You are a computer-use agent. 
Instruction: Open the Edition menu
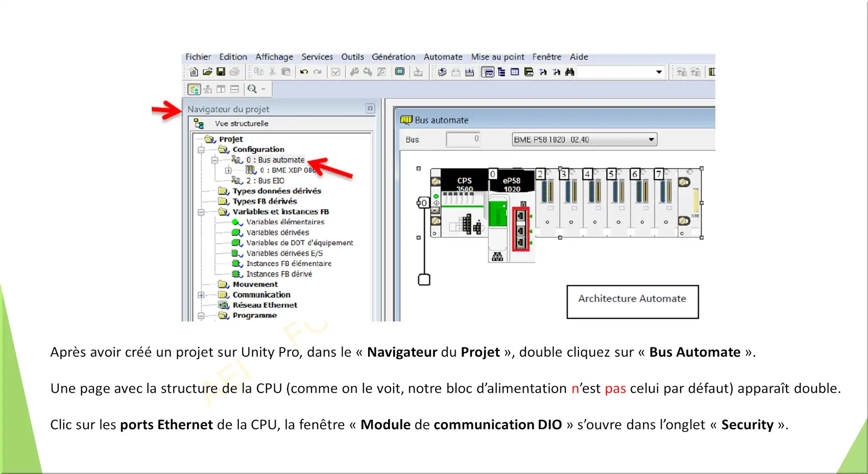tap(233, 57)
